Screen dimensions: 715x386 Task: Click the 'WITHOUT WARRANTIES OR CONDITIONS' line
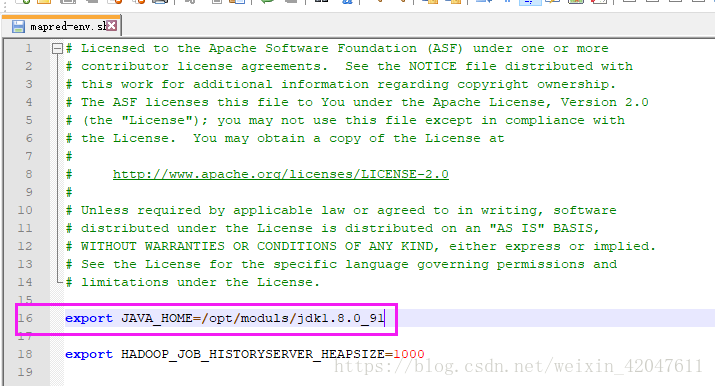point(361,246)
